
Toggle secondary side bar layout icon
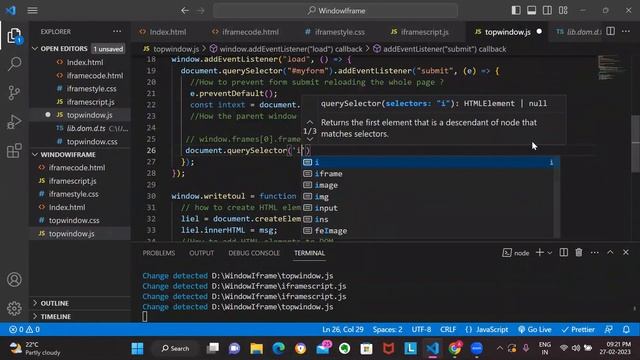[547, 10]
